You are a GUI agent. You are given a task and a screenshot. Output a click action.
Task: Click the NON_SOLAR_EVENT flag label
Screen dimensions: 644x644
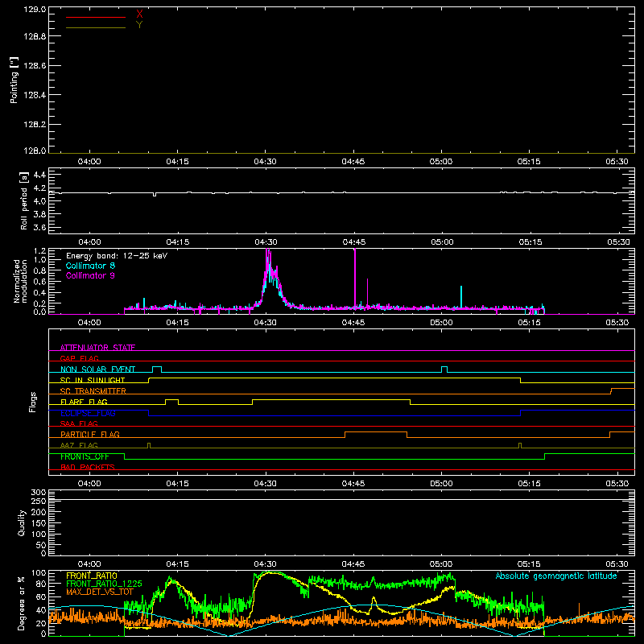(97, 369)
